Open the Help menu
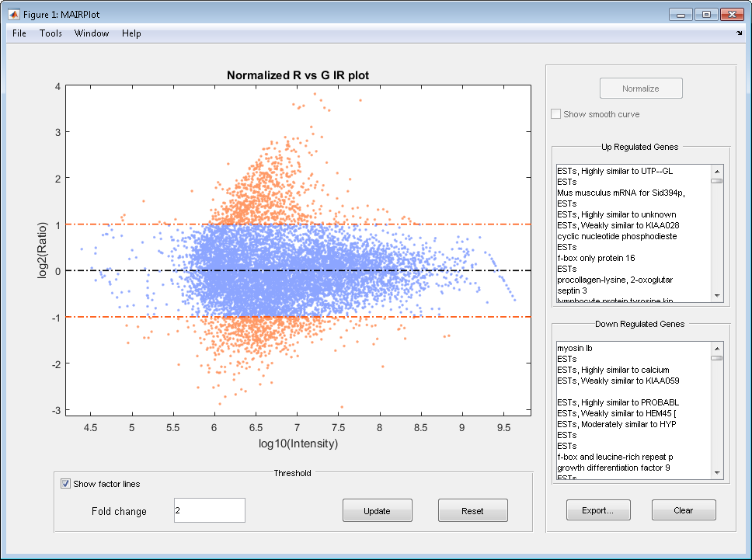The height and width of the screenshot is (560, 752). coord(131,33)
